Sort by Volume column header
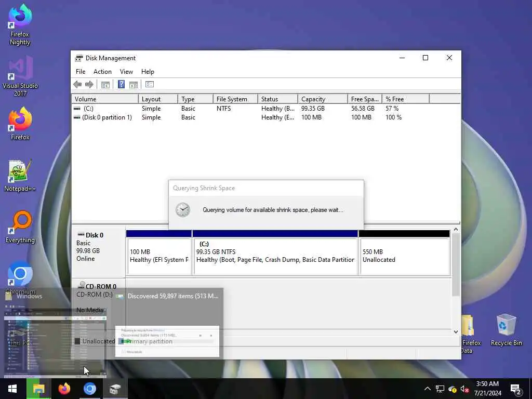 click(105, 99)
